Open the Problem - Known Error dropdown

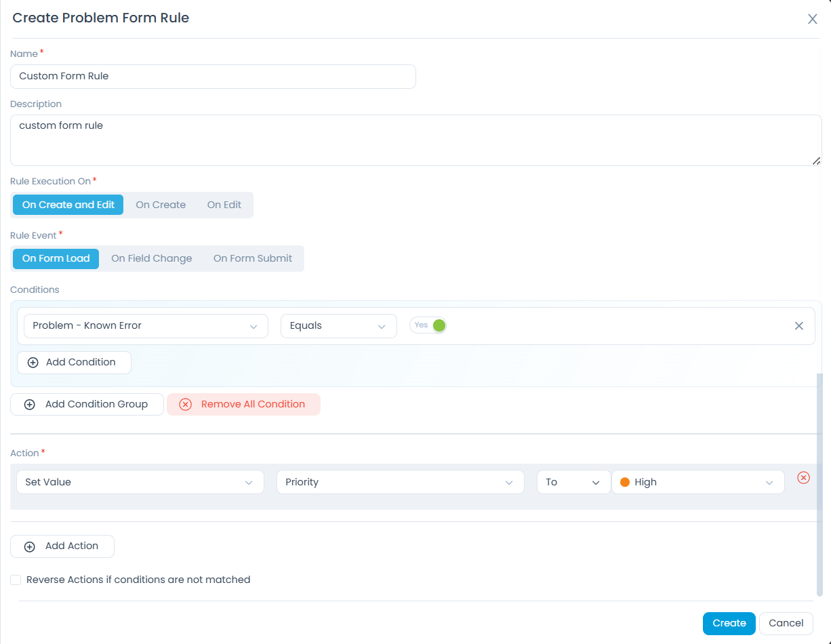pos(145,325)
